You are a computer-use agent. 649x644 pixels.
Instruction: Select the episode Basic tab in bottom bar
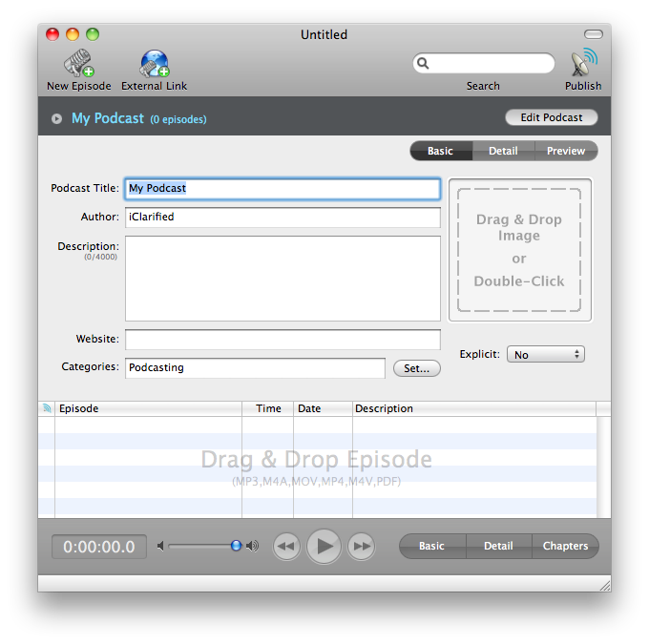tap(432, 546)
